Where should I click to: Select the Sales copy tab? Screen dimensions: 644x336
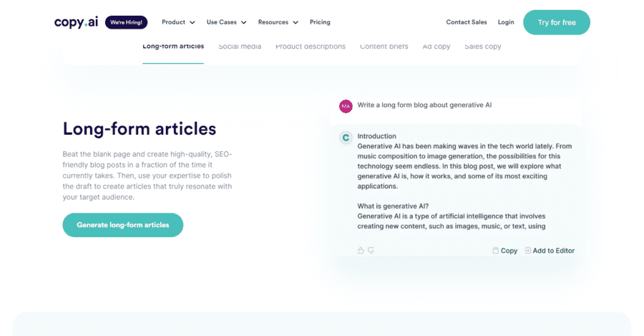pos(483,47)
